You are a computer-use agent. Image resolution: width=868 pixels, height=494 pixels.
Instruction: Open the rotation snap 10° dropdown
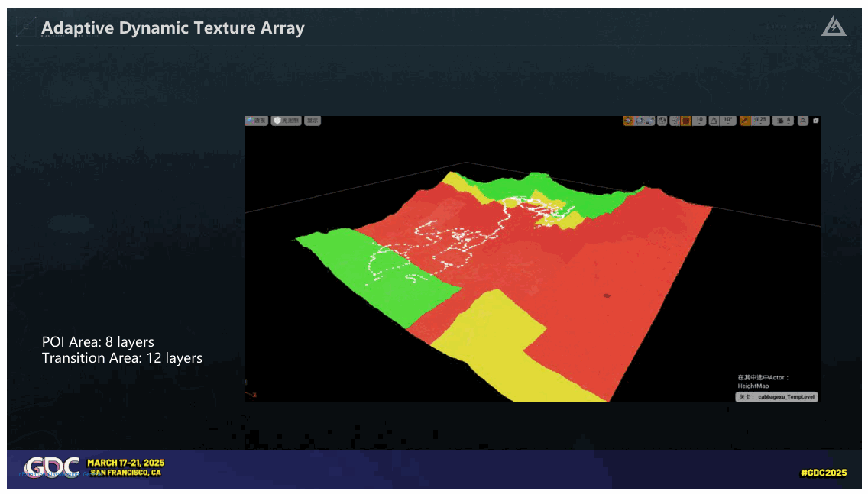[728, 121]
